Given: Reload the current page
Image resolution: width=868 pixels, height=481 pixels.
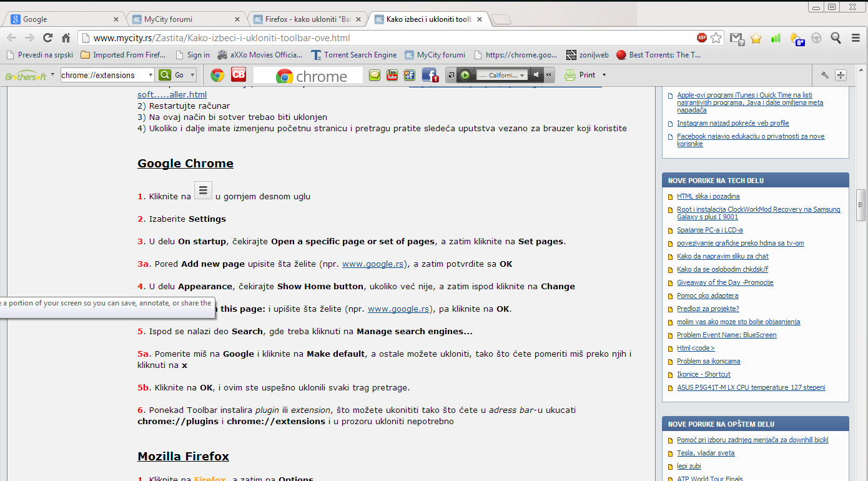Looking at the screenshot, I should (47, 38).
